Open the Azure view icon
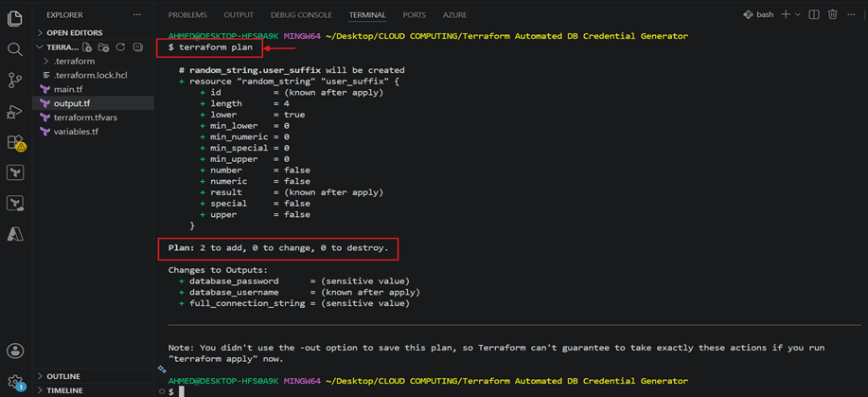 click(14, 234)
